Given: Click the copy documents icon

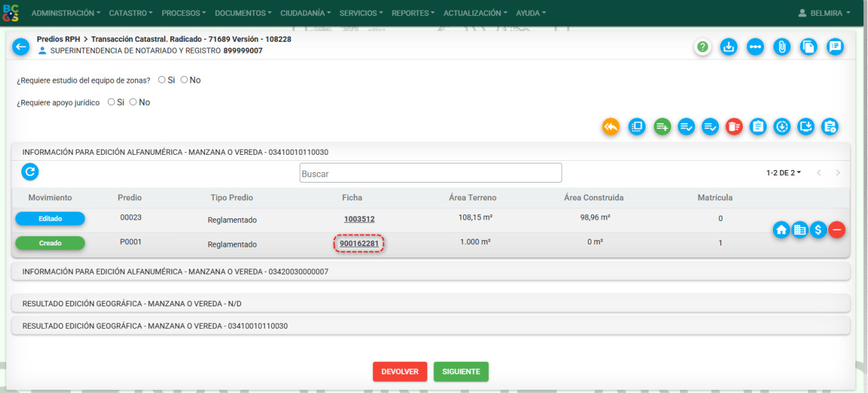Looking at the screenshot, I should [808, 47].
